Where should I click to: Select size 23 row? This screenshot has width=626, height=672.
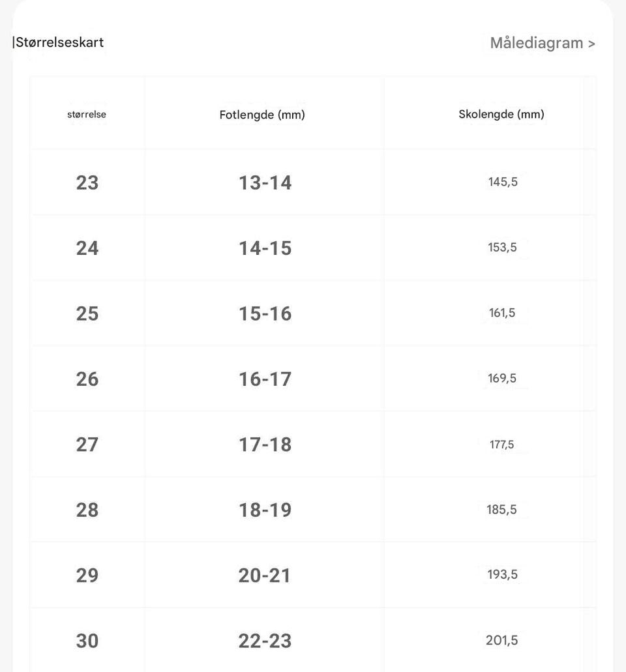tap(87, 183)
